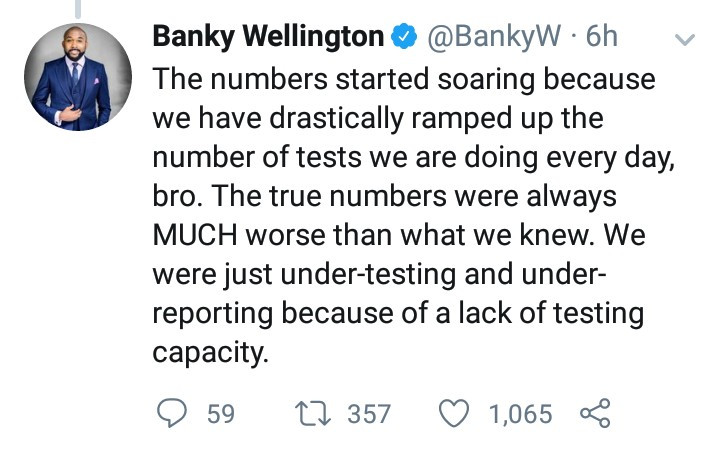Click the 357 retweets count
Image resolution: width=720 pixels, height=450 pixels.
click(368, 413)
